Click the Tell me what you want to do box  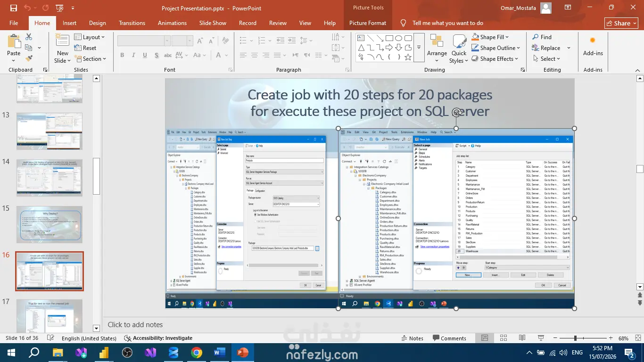[447, 23]
